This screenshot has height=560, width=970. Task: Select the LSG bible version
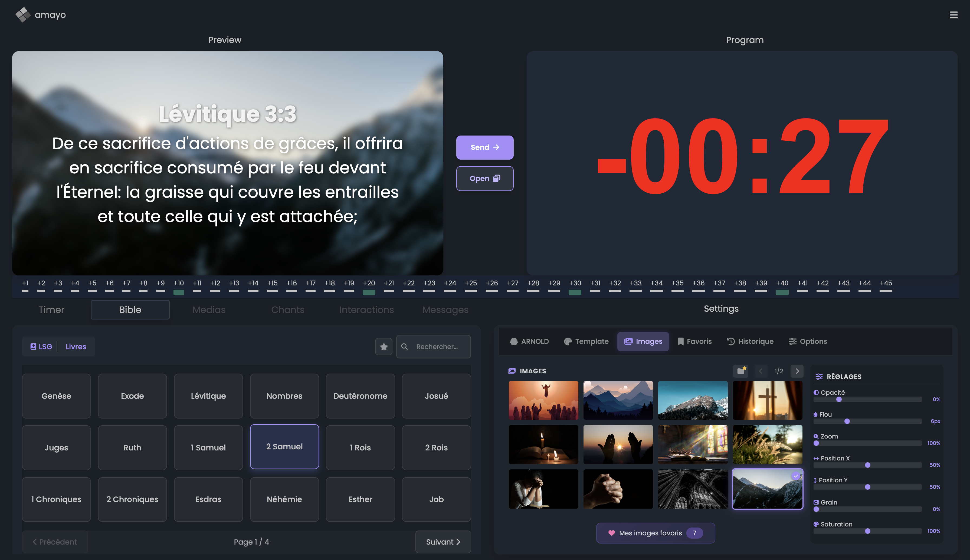[41, 347]
